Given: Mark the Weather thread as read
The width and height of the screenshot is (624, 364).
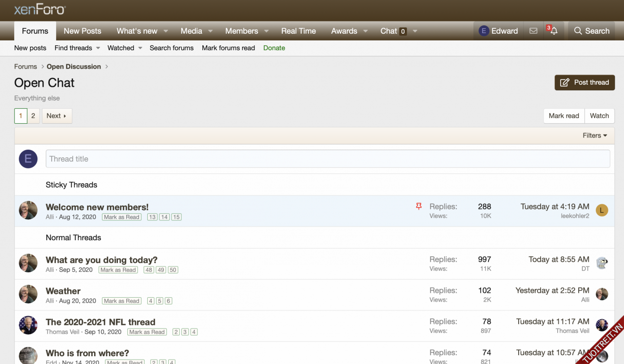Looking at the screenshot, I should point(122,301).
